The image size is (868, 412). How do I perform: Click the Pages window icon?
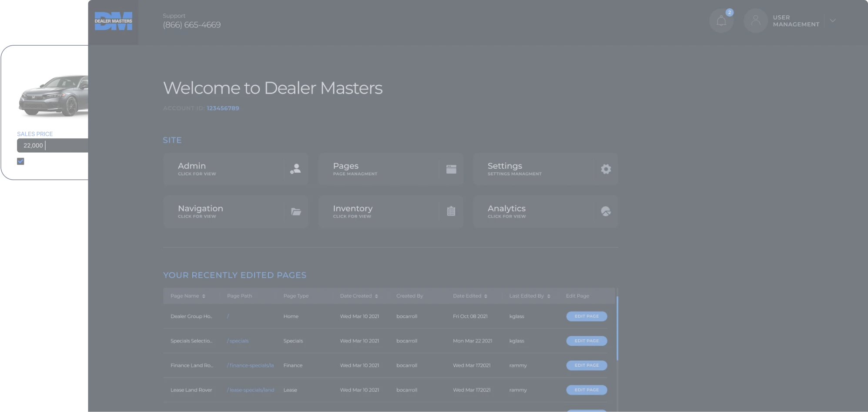[451, 169]
